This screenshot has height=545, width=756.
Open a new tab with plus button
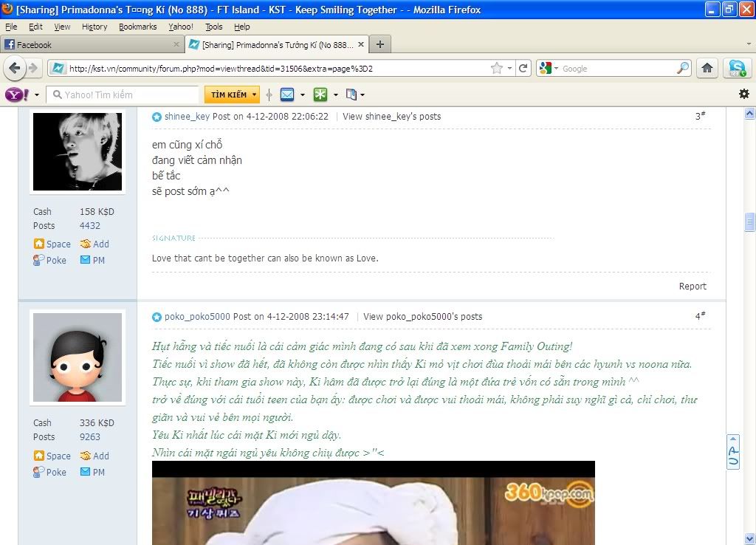(x=380, y=44)
